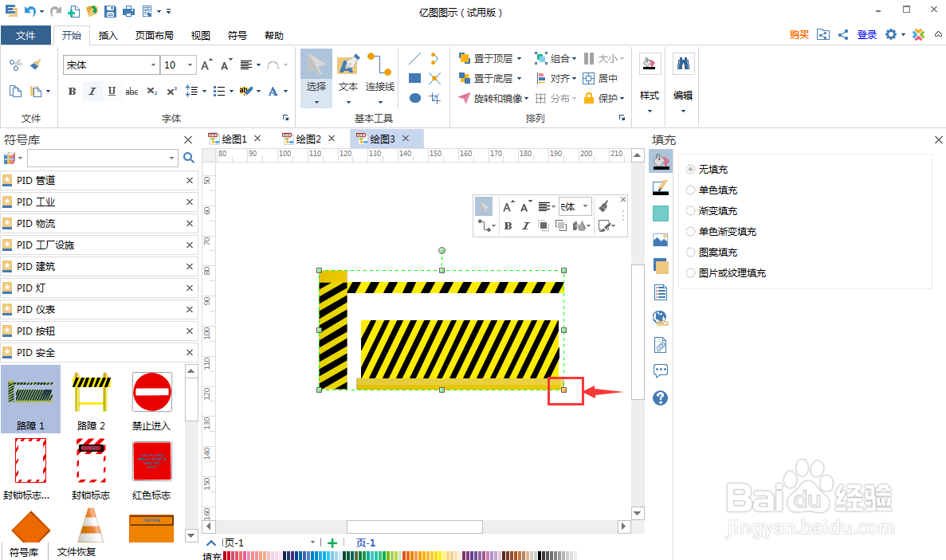Select the Rectangle shape tool
Viewport: 946px width, 560px height.
(414, 78)
